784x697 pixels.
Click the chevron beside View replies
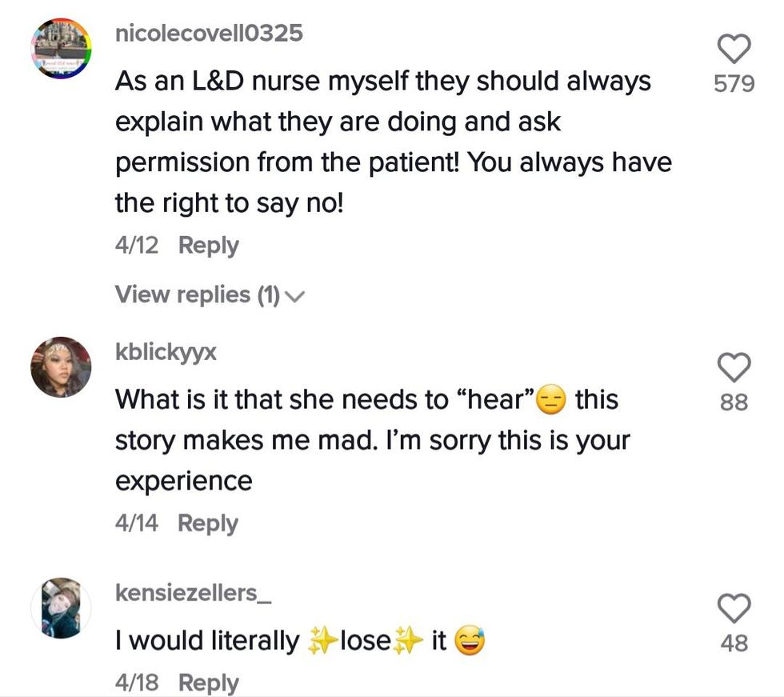coord(295,297)
